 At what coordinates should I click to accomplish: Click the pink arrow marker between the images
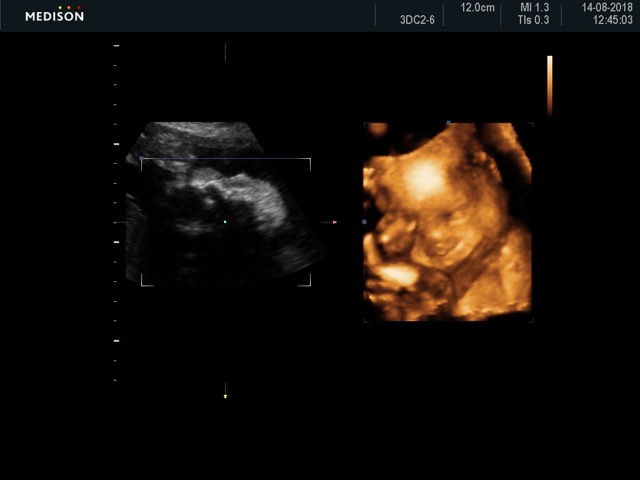tap(335, 222)
